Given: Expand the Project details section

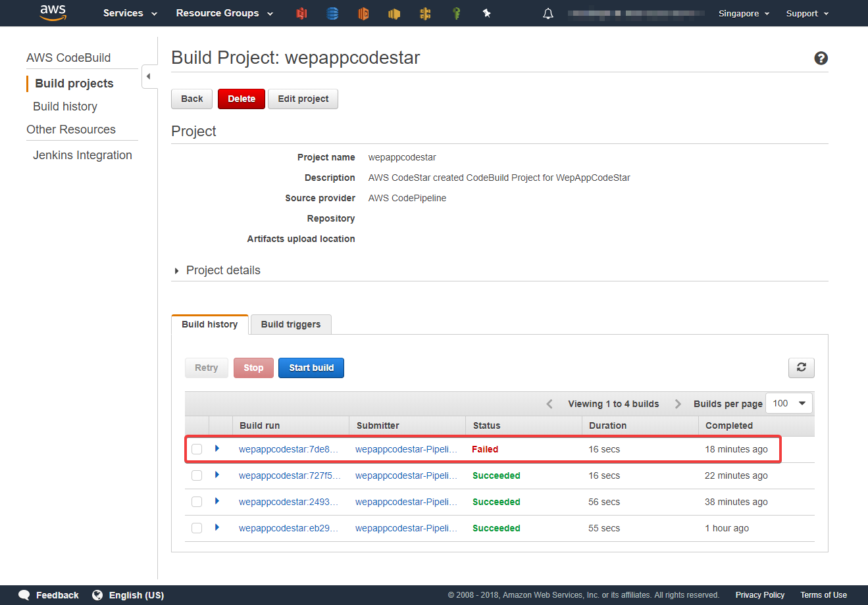Looking at the screenshot, I should click(x=217, y=270).
